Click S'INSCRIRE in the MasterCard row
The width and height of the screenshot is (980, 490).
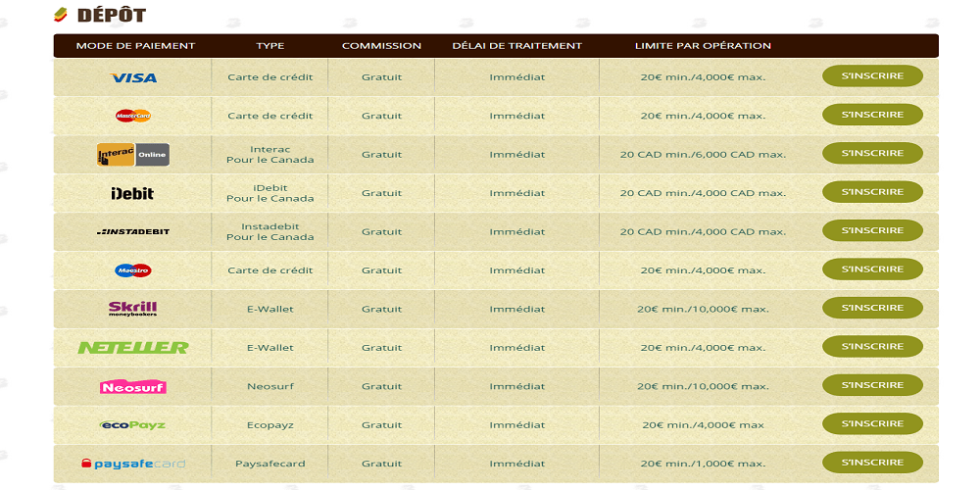click(872, 115)
